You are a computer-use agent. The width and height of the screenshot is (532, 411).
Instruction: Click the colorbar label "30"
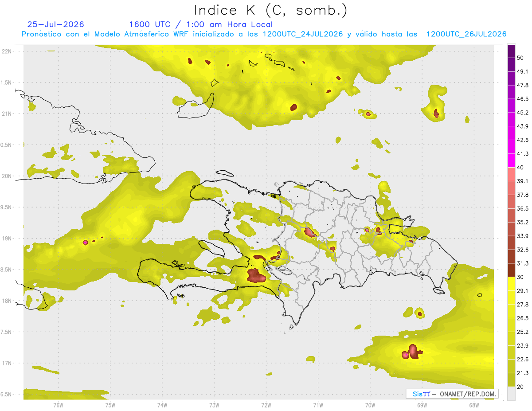click(x=520, y=277)
